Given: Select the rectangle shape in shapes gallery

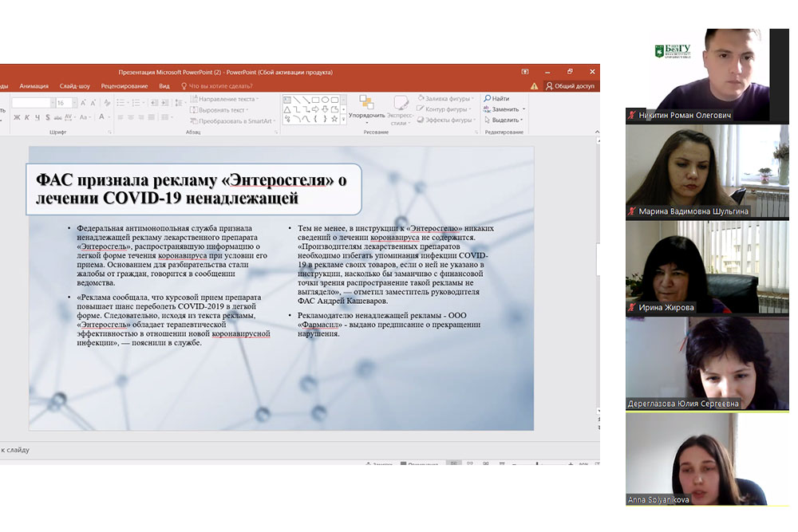Looking at the screenshot, I should (314, 100).
